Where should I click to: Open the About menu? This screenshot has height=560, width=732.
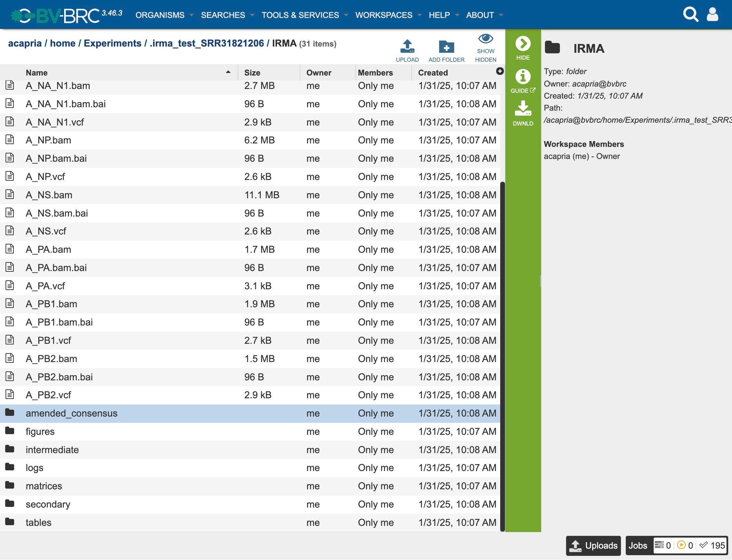click(x=480, y=15)
